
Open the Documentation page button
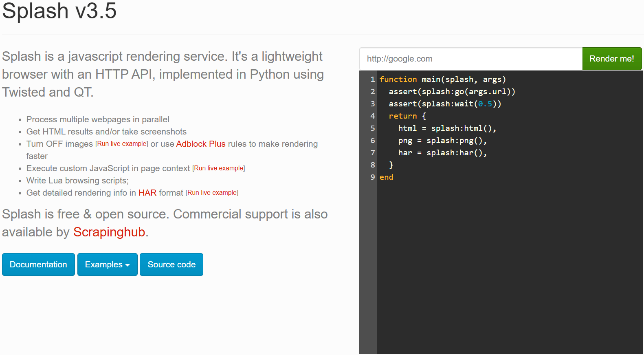(38, 265)
